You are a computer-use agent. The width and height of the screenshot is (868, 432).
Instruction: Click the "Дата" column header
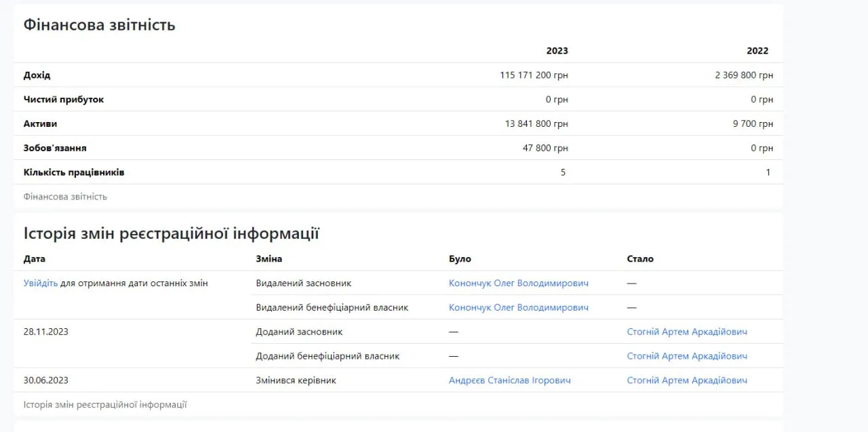pos(35,259)
